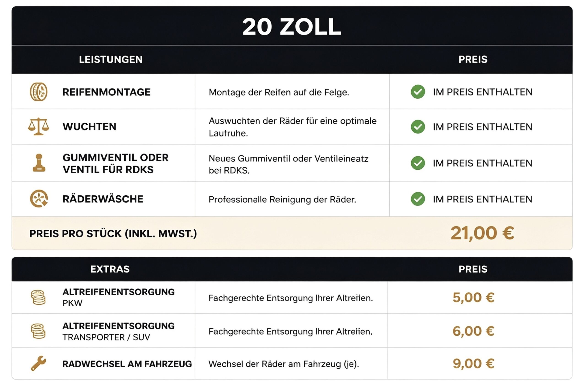Click the wheel wash icon for Räderwäsche

tap(39, 199)
